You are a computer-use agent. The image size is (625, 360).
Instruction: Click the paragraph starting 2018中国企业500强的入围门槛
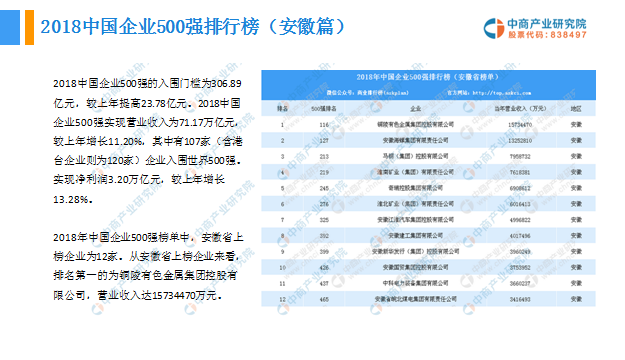tap(148, 141)
